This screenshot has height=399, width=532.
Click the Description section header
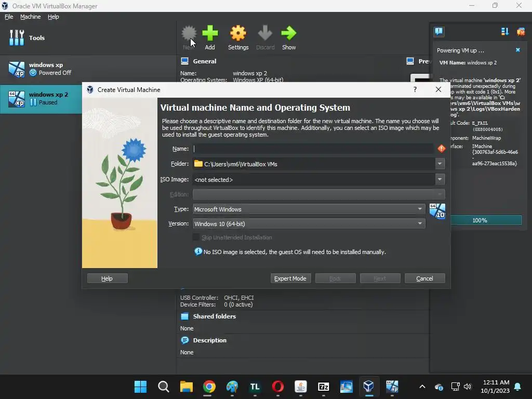tap(210, 340)
